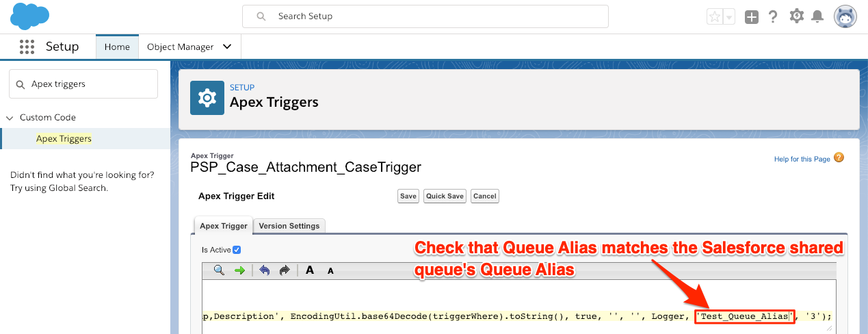The height and width of the screenshot is (334, 868).
Task: Click the favorites star icon
Action: [x=715, y=17]
